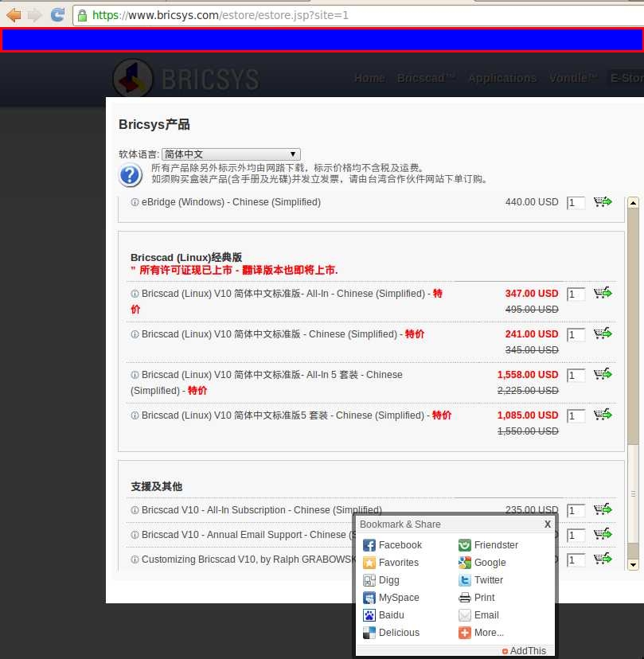This screenshot has width=644, height=659.
Task: Add All-In Subscription to cart
Action: tap(603, 509)
